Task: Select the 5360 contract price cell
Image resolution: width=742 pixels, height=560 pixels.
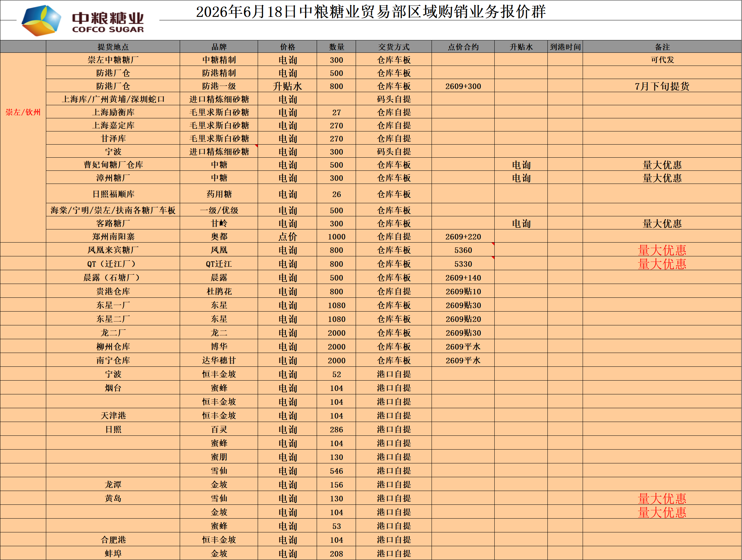Action: pyautogui.click(x=463, y=250)
